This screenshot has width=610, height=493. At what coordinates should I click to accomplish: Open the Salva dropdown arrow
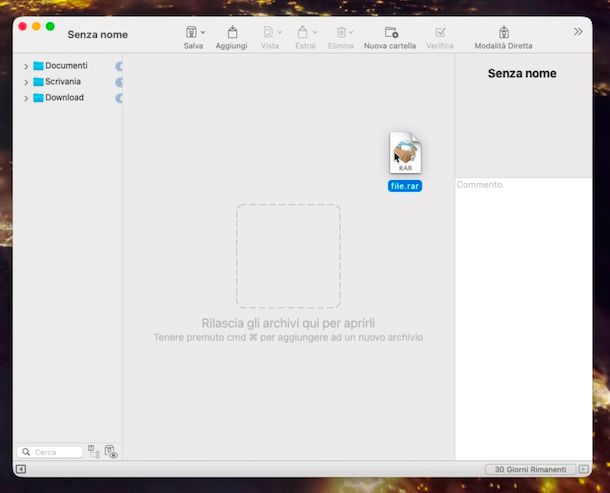[203, 32]
